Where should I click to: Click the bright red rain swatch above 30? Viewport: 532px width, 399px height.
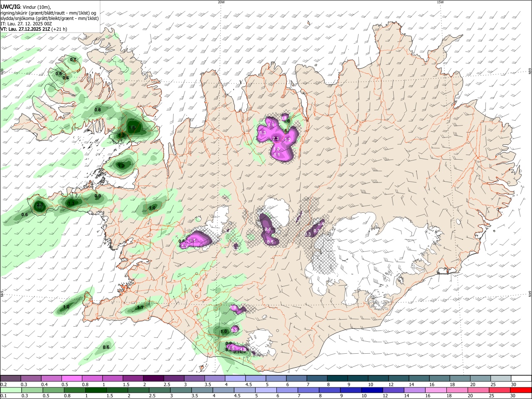[x=521, y=390]
